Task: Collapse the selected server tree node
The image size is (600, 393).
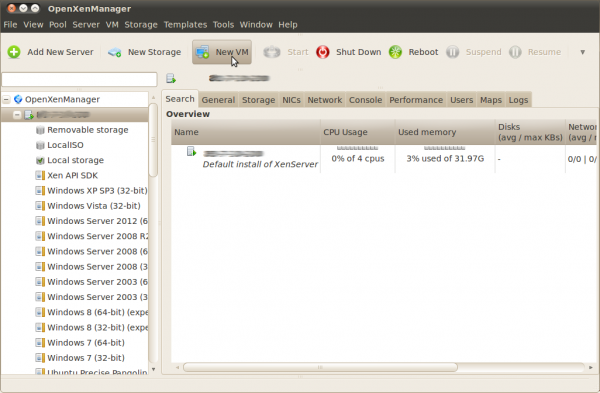Action: pos(17,115)
